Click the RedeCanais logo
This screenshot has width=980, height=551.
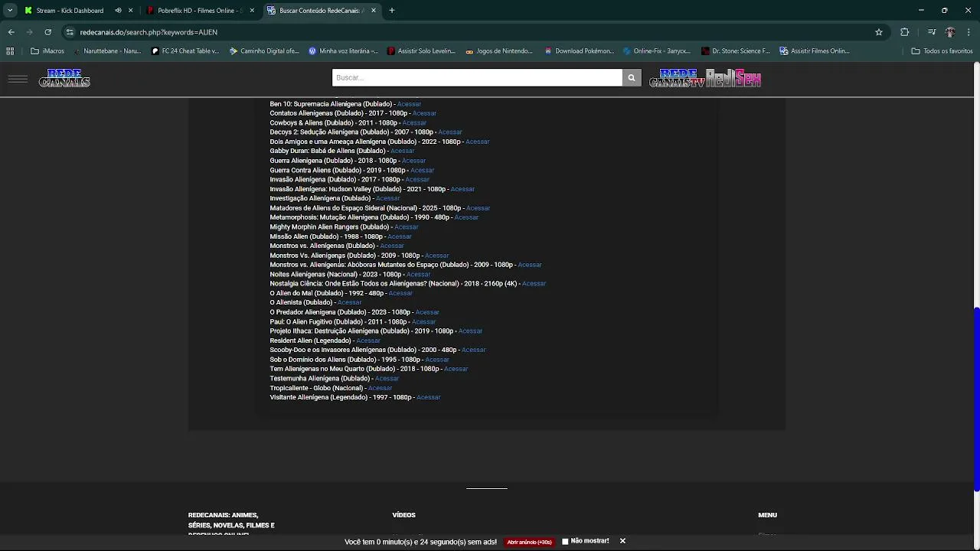[64, 78]
